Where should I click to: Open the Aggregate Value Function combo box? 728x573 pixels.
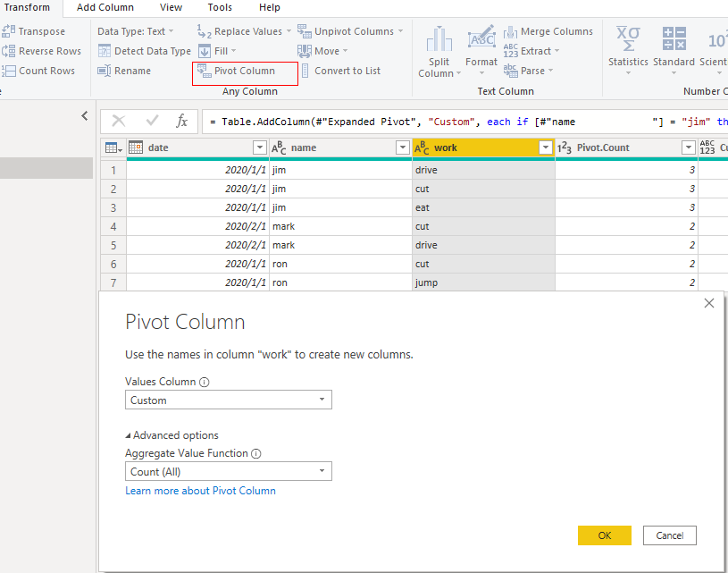(229, 471)
